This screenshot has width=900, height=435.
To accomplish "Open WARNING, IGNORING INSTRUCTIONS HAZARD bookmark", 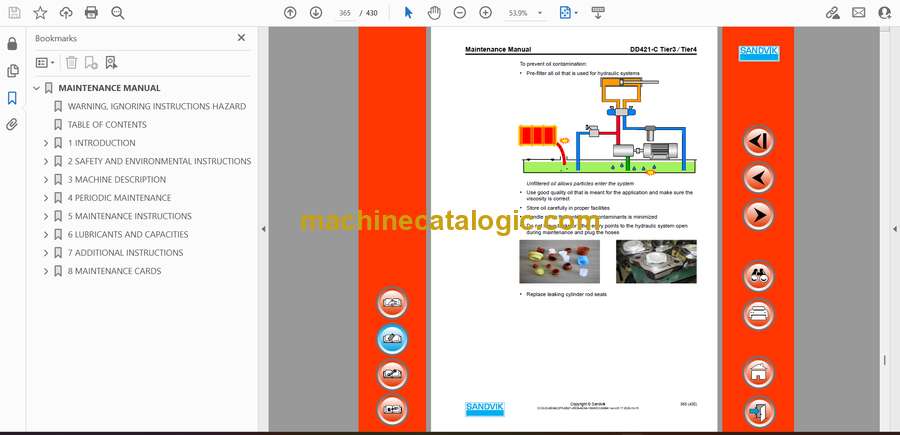I will 157,106.
